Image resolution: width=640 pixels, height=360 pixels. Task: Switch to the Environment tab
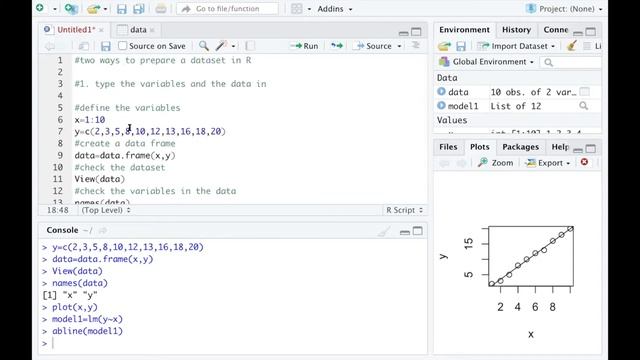click(464, 29)
